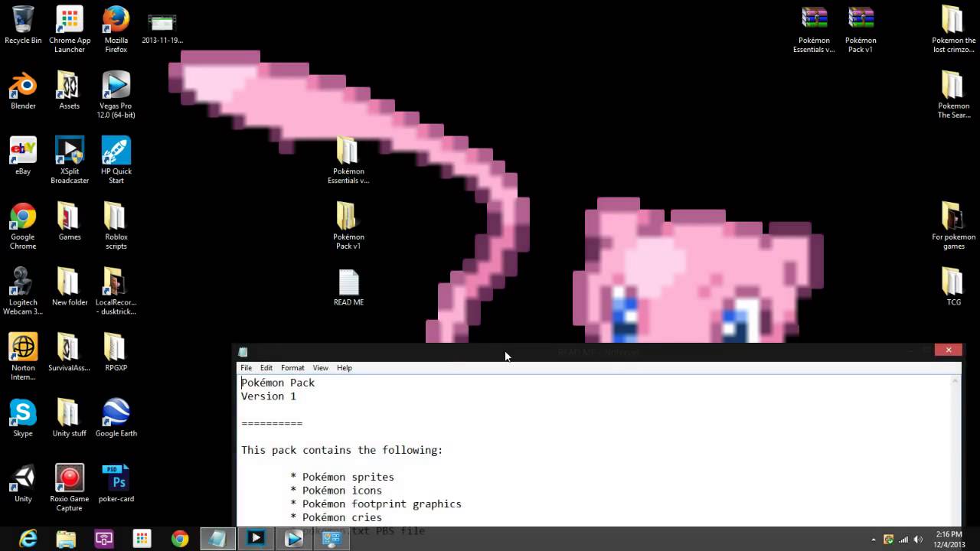
Task: Select the Pokémon Pack v1 folder in desktop center
Action: [x=348, y=227]
